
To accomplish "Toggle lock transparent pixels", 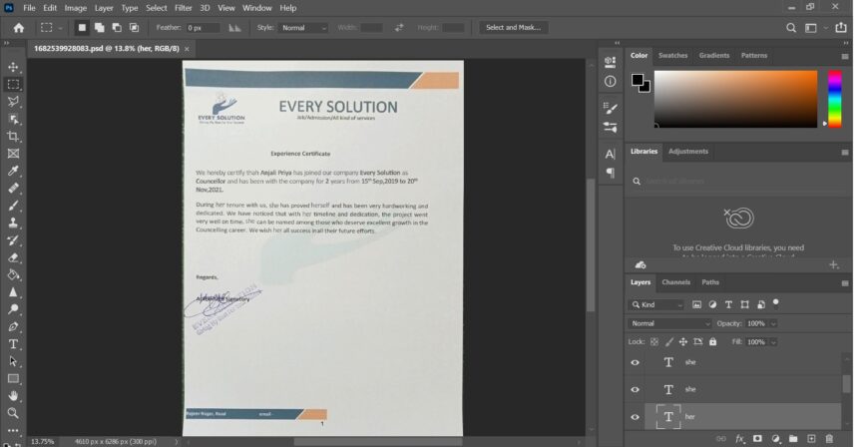I will 654,342.
